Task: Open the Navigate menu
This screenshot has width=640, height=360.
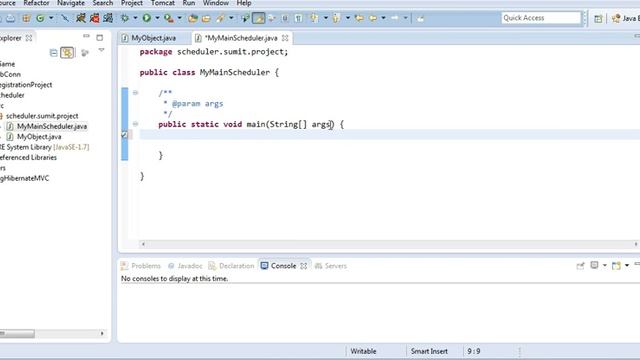Action: tap(71, 3)
